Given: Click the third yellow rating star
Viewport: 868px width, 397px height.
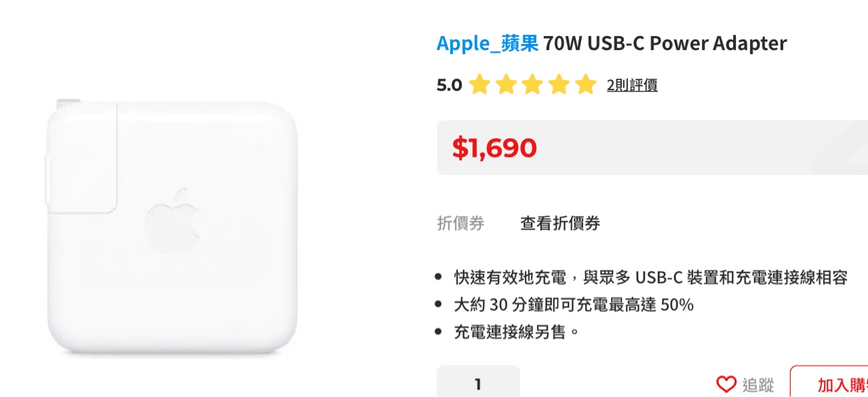Looking at the screenshot, I should coord(532,85).
